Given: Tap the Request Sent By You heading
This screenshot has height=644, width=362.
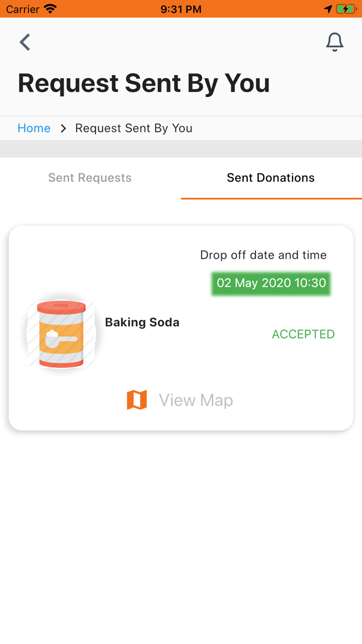Looking at the screenshot, I should [x=144, y=83].
